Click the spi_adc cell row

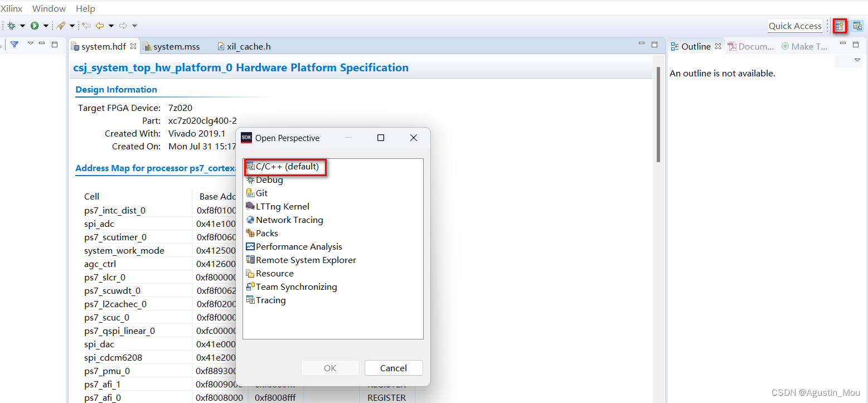tap(98, 224)
